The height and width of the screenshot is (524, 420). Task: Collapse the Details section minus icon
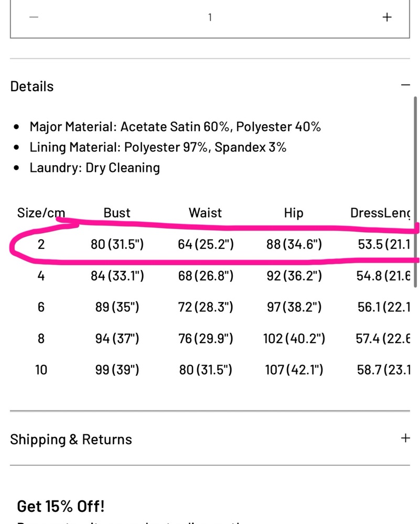(405, 85)
